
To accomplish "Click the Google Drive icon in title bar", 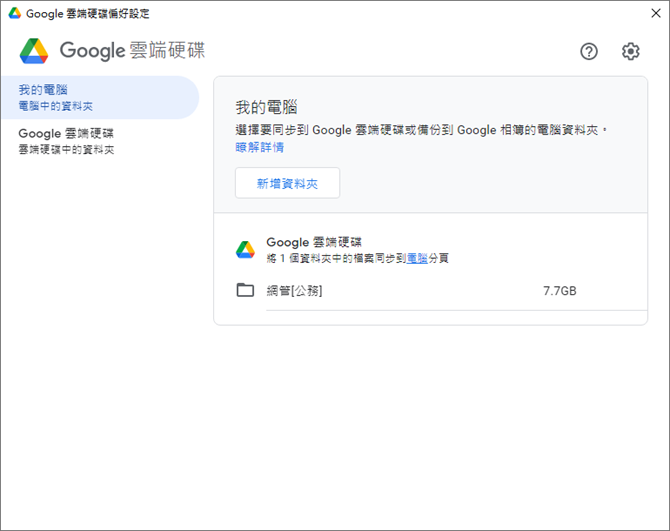I will pyautogui.click(x=15, y=13).
